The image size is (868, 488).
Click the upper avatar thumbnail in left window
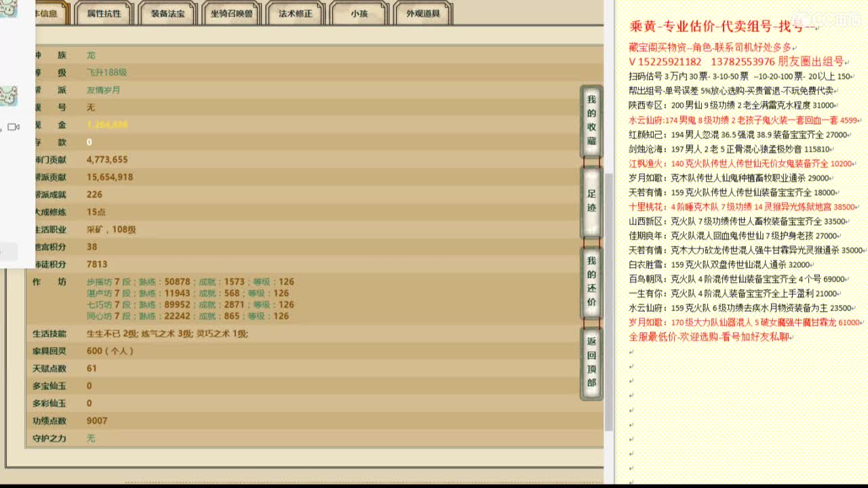(8, 8)
